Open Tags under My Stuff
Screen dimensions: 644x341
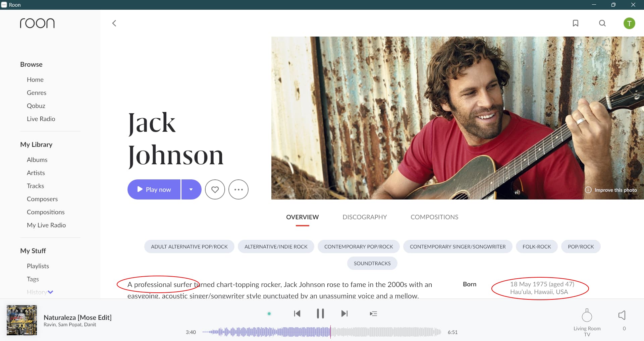[33, 279]
